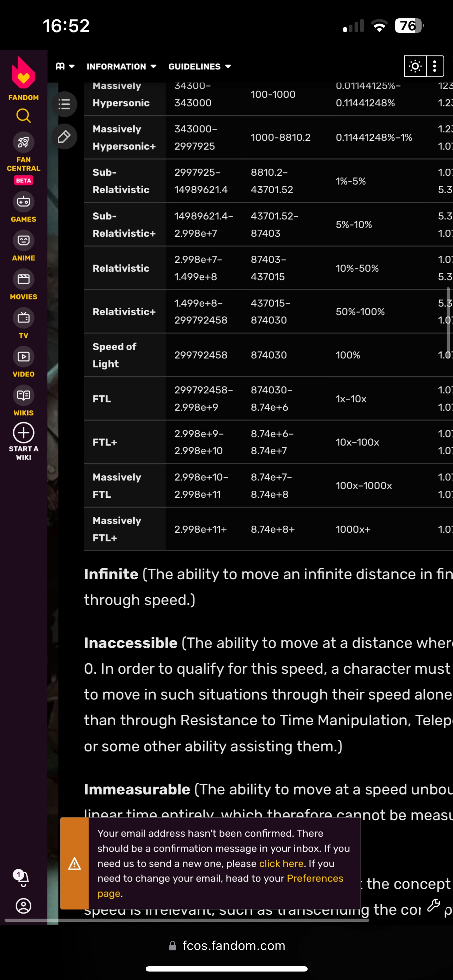
Task: Toggle the table of contents list
Action: (x=64, y=104)
